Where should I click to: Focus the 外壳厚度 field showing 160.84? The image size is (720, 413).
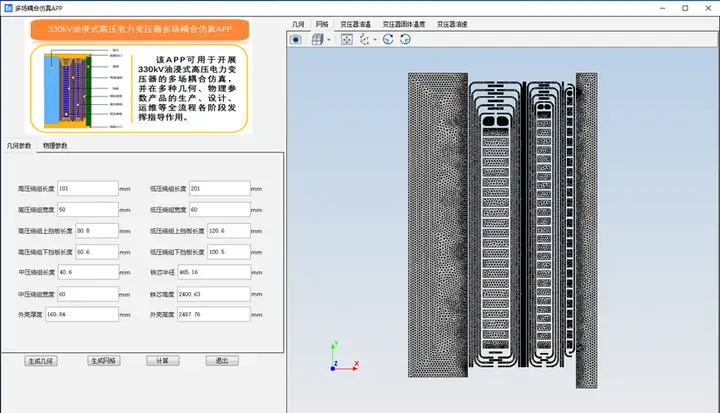pos(82,314)
